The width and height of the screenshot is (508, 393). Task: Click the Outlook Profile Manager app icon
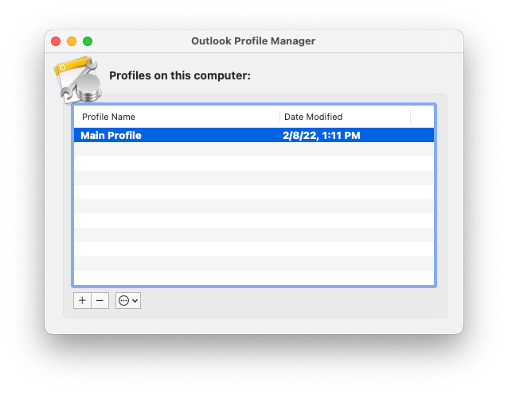(79, 80)
